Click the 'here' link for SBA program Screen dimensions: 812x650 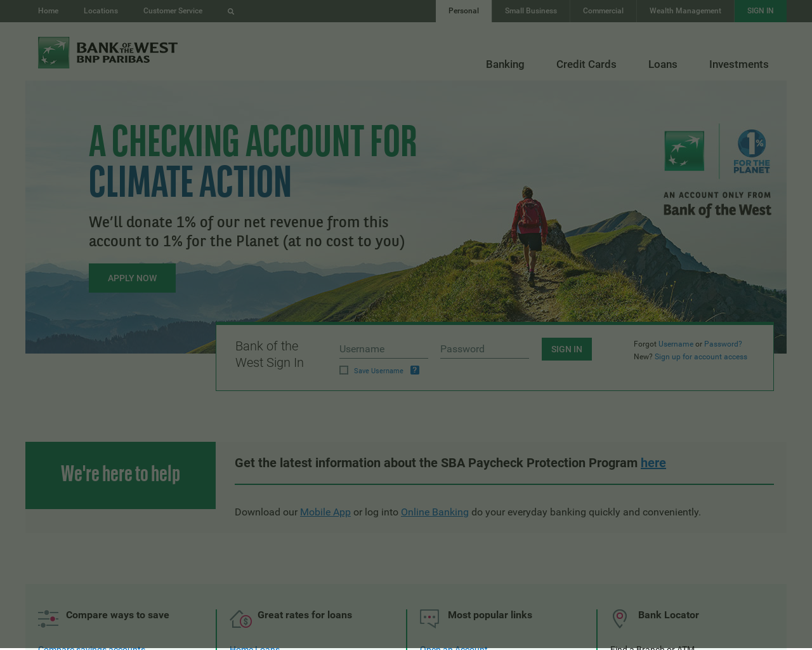point(653,463)
